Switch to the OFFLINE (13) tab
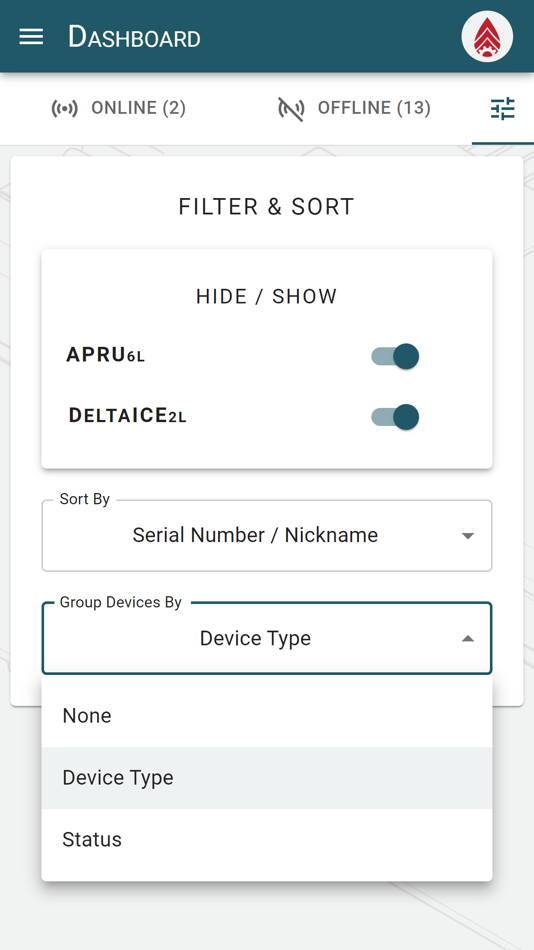Image resolution: width=534 pixels, height=950 pixels. pyautogui.click(x=355, y=108)
